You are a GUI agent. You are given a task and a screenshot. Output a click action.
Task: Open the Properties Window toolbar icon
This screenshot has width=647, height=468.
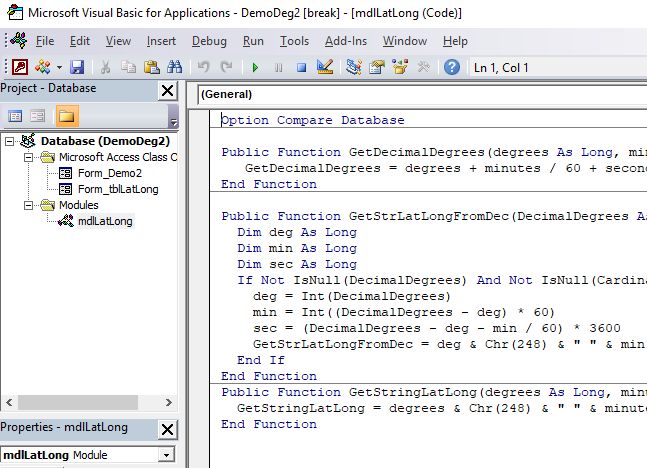377,67
